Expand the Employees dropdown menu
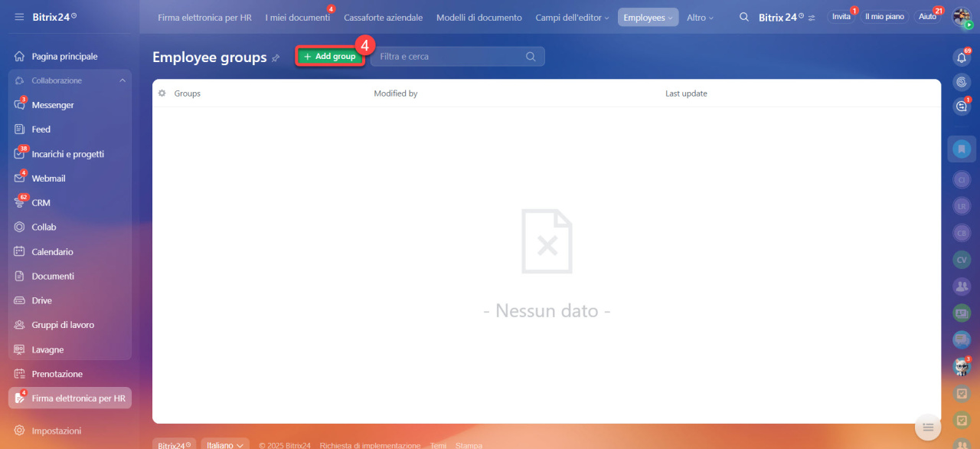This screenshot has width=980, height=449. coord(648,18)
